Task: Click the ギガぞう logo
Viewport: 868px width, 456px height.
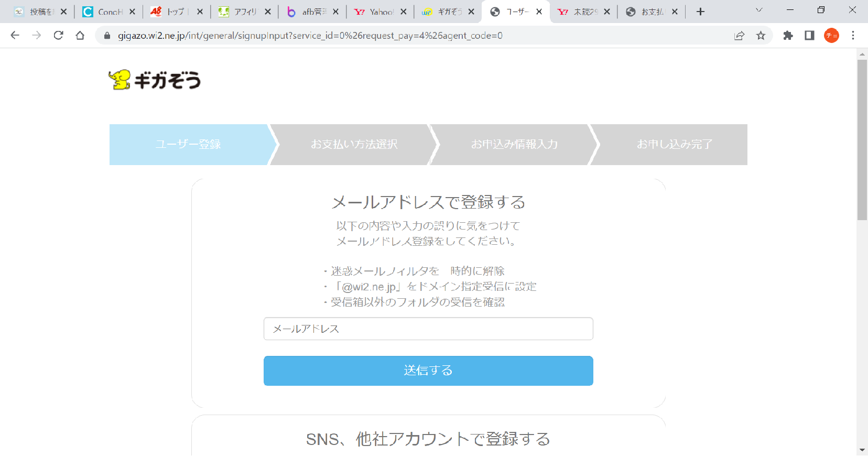Action: [x=155, y=80]
